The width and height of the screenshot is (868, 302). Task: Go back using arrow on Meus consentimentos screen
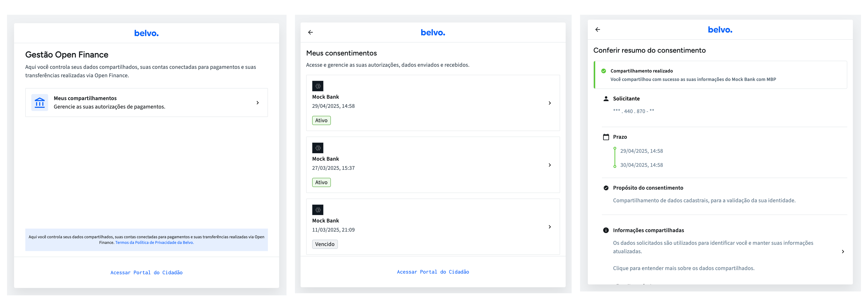point(310,32)
